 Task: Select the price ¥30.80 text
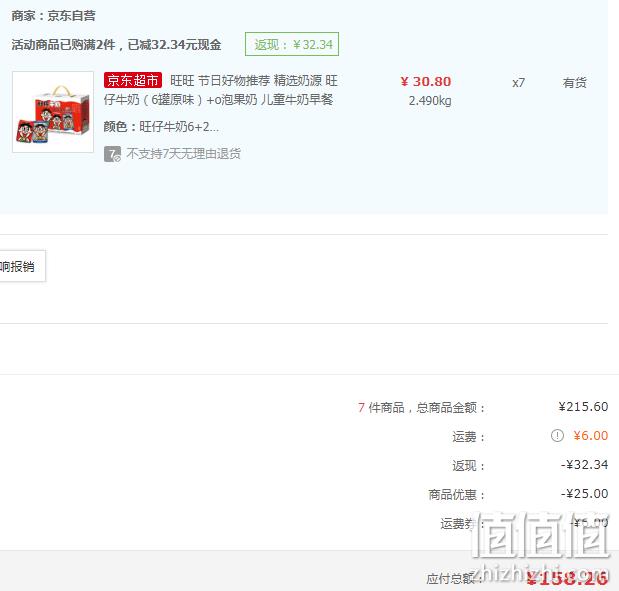(x=426, y=81)
